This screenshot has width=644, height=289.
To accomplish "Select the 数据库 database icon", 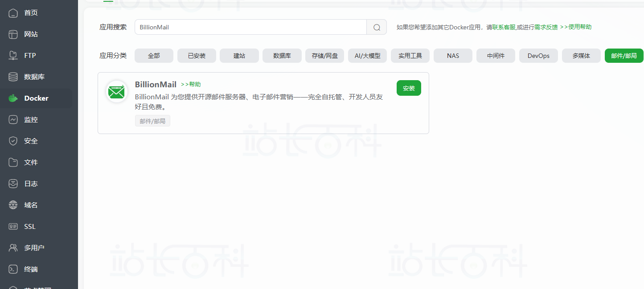I will pos(13,77).
